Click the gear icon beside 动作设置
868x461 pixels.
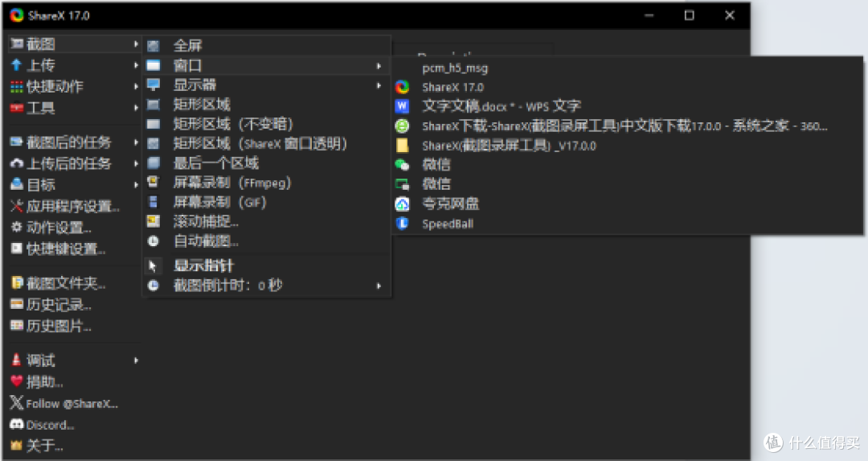click(x=17, y=227)
